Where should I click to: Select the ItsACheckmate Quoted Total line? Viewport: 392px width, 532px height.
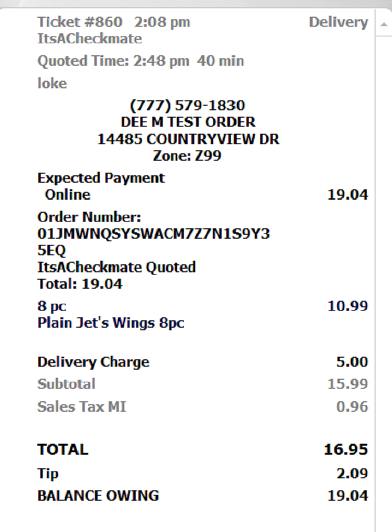tap(116, 276)
